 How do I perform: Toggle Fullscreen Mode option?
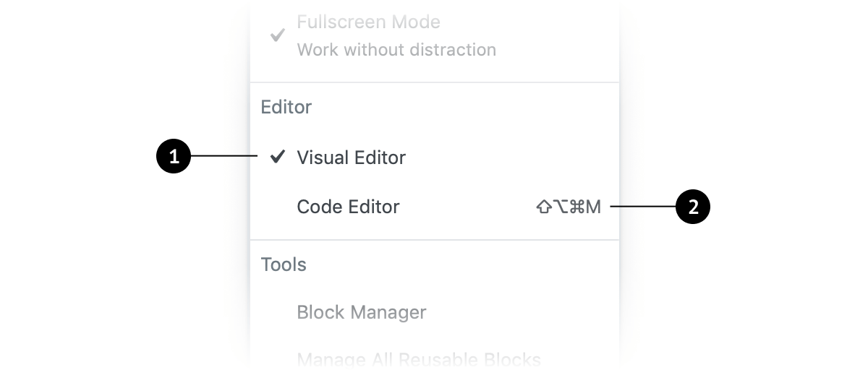point(435,35)
